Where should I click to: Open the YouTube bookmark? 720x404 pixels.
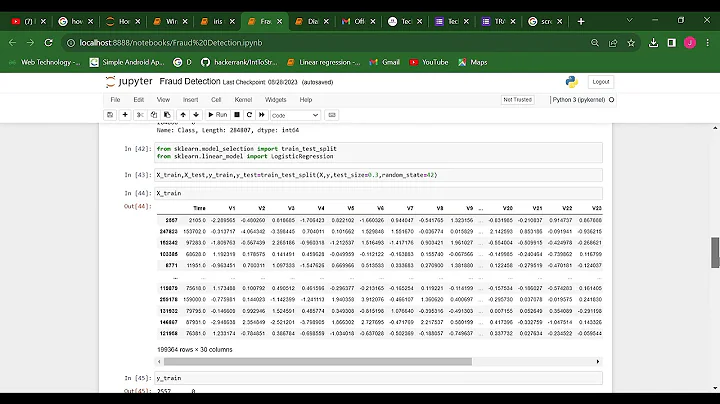tap(429, 62)
